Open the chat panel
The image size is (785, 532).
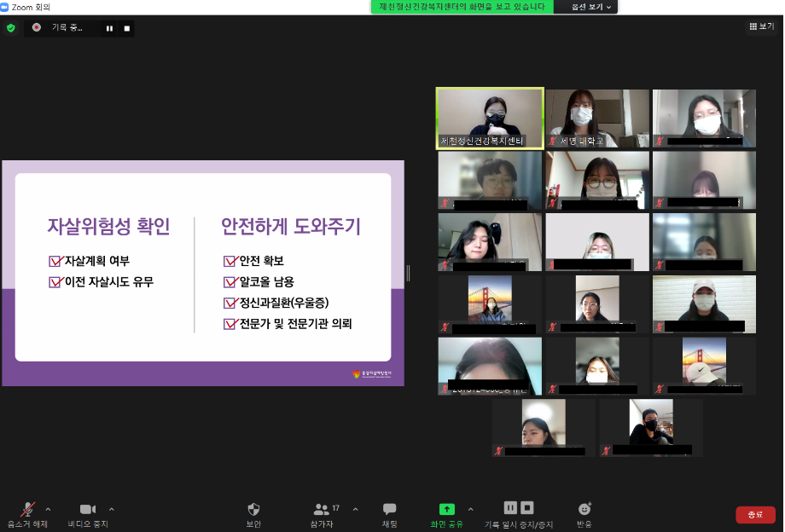[389, 509]
